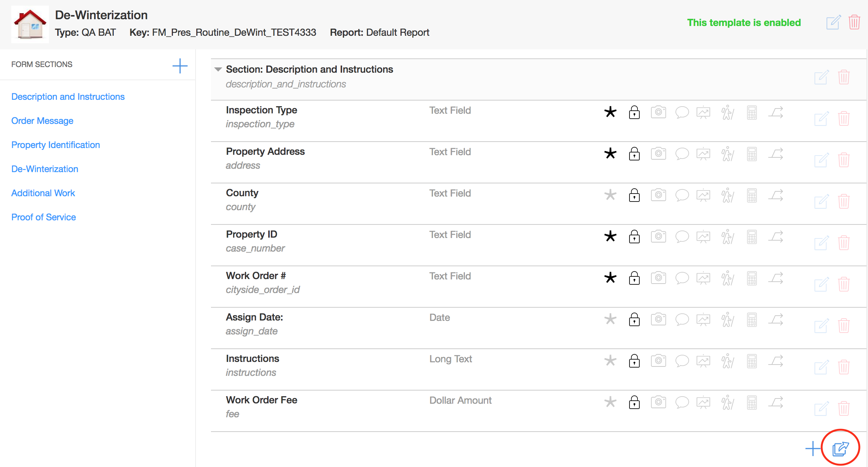Navigate to the Additional Work section
Screen dimensions: 868x467
(x=43, y=193)
